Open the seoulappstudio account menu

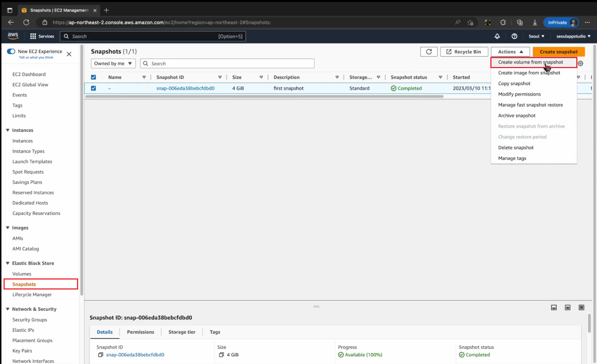(573, 36)
